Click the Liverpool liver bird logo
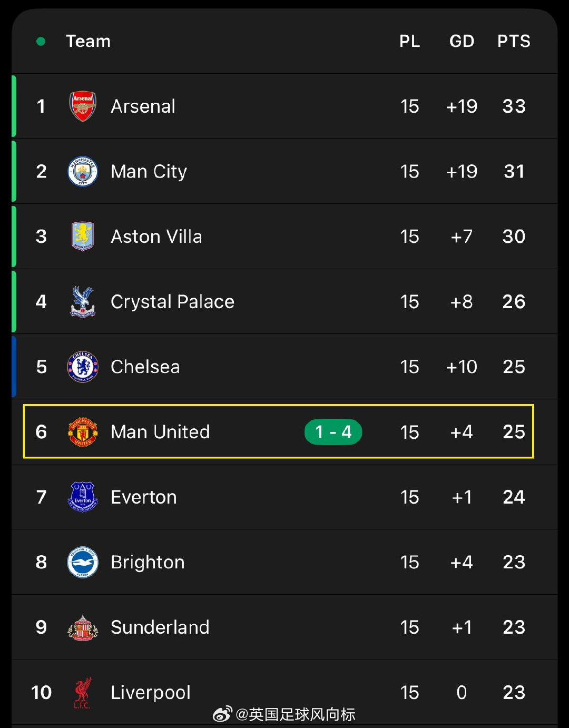Viewport: 569px width, 728px height. coord(83,693)
